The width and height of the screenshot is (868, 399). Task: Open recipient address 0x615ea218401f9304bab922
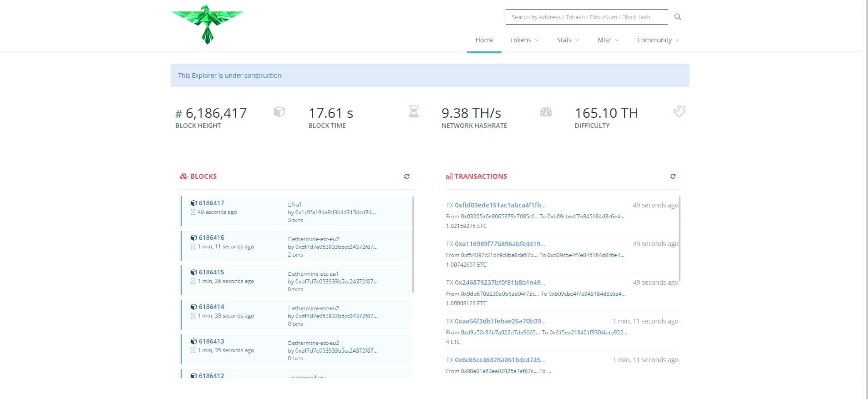[589, 333]
